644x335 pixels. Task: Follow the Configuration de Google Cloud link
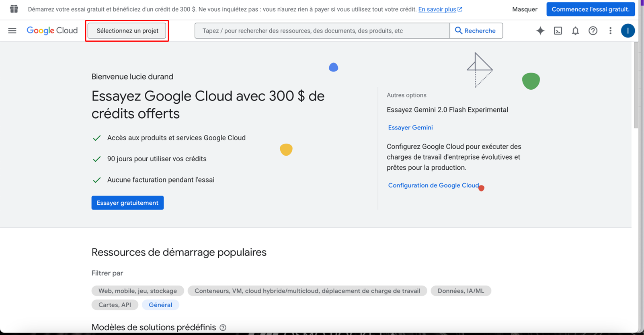pos(433,185)
